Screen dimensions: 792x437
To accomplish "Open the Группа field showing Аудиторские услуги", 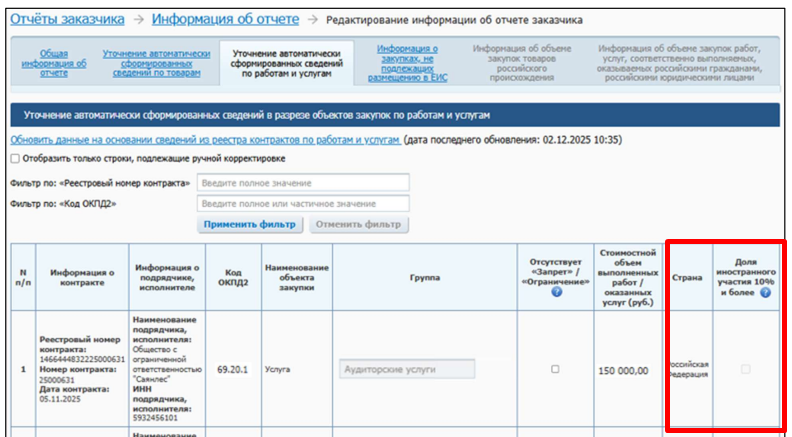I will (x=407, y=369).
